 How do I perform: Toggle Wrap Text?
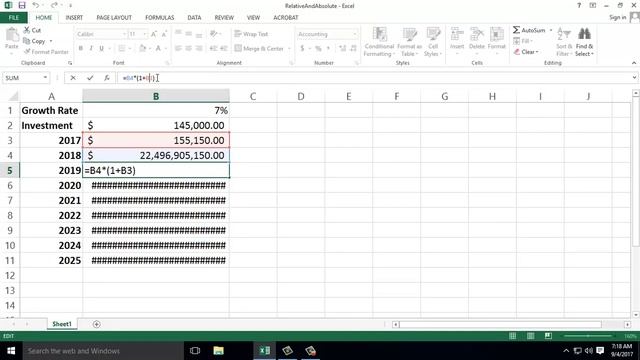pyautogui.click(x=251, y=34)
